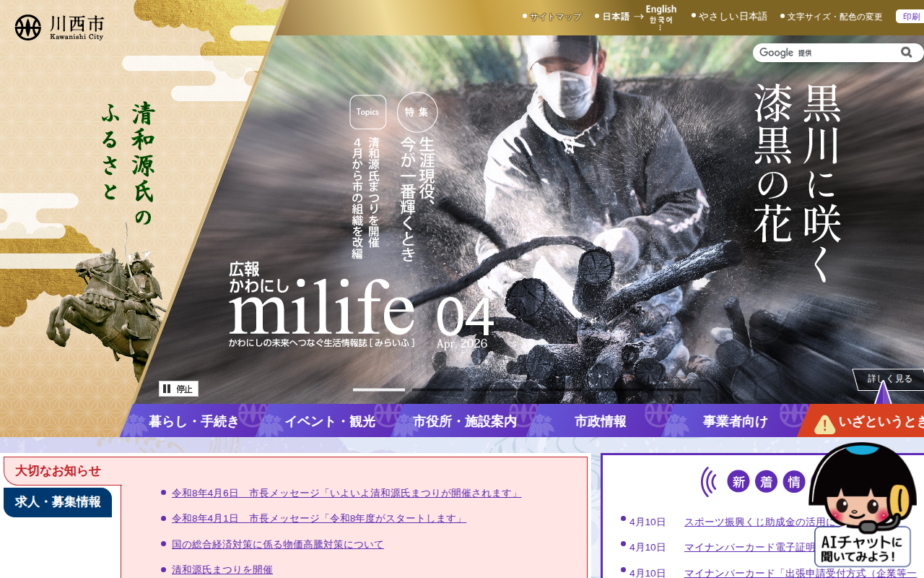Image resolution: width=924 pixels, height=578 pixels.
Task: Click the 詳しく見る button
Action: click(x=889, y=379)
